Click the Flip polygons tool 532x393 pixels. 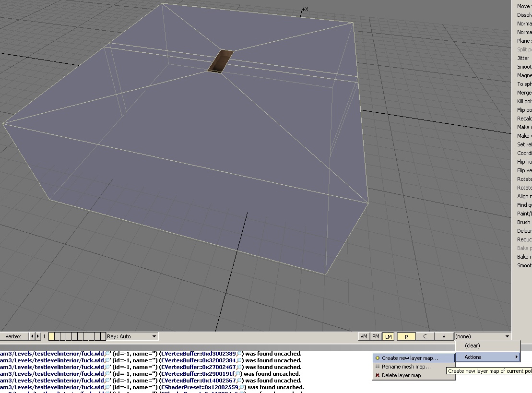pyautogui.click(x=524, y=110)
